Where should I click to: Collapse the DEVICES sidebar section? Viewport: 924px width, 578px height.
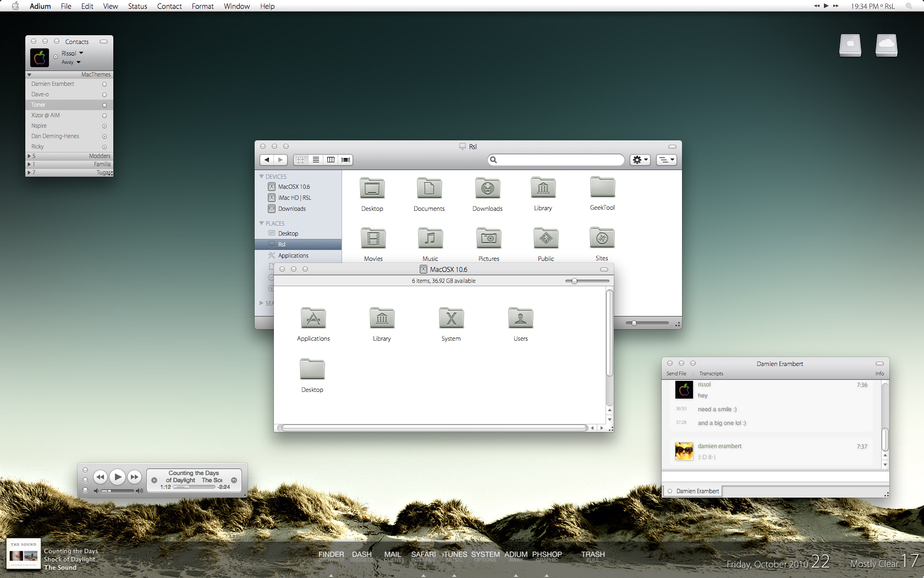tap(262, 177)
